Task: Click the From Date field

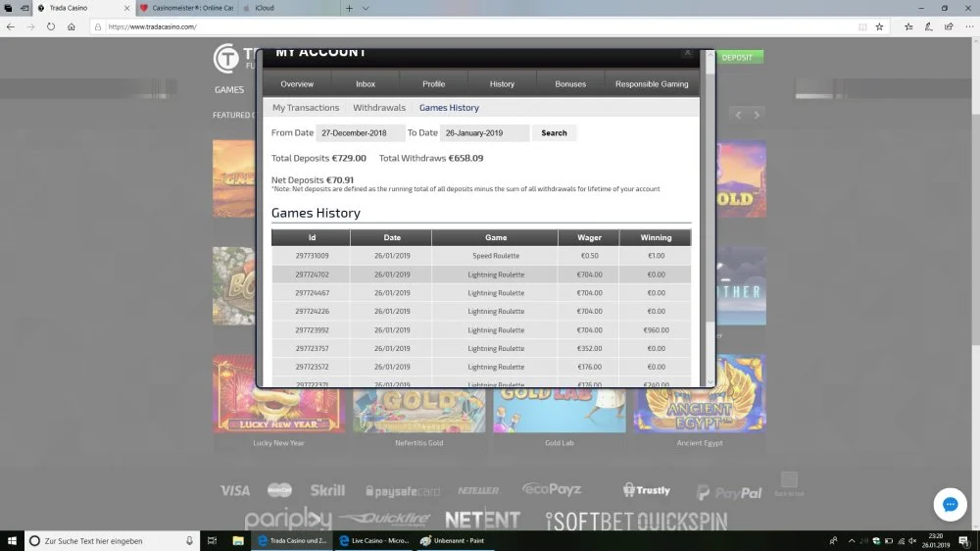Action: pyautogui.click(x=360, y=132)
